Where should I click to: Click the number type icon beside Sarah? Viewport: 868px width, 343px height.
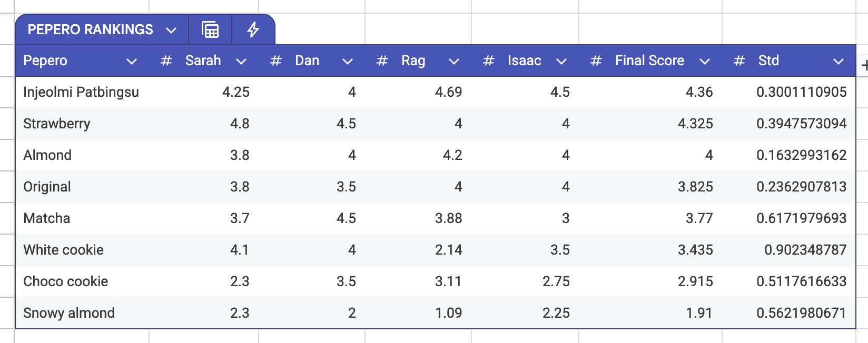pos(166,61)
